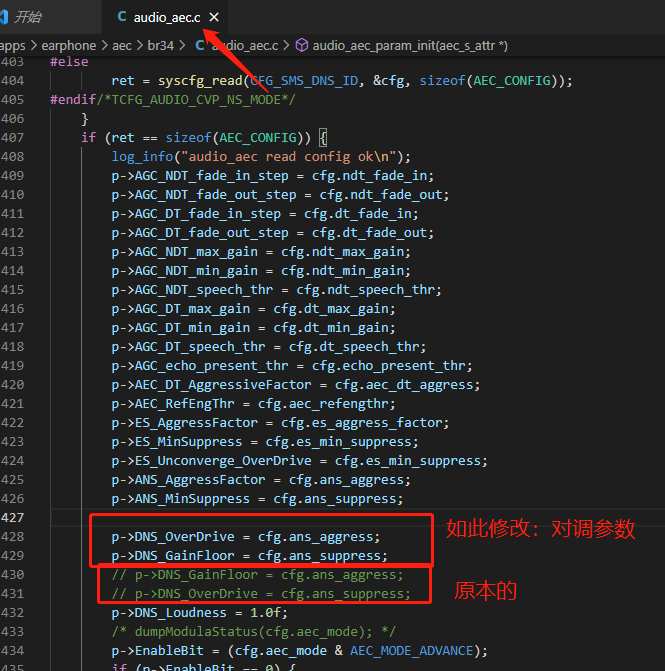Click p->AGC_DT_speech_thr
The width and height of the screenshot is (665, 671).
click(x=188, y=347)
